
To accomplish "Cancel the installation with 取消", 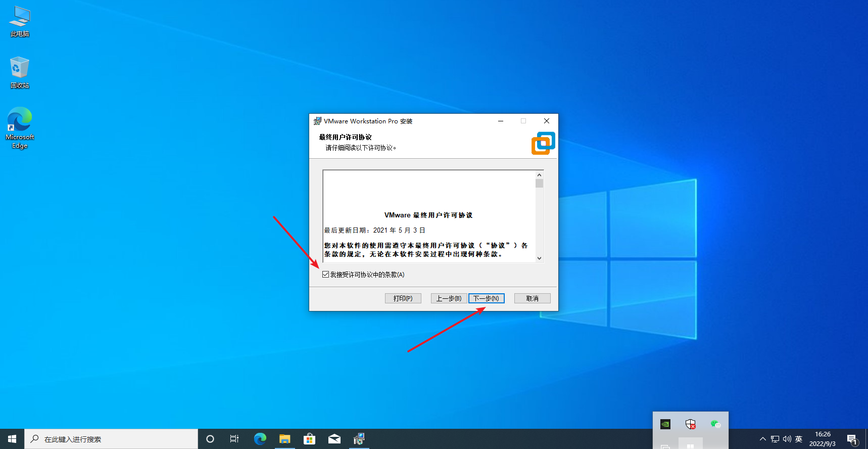I will [x=533, y=298].
